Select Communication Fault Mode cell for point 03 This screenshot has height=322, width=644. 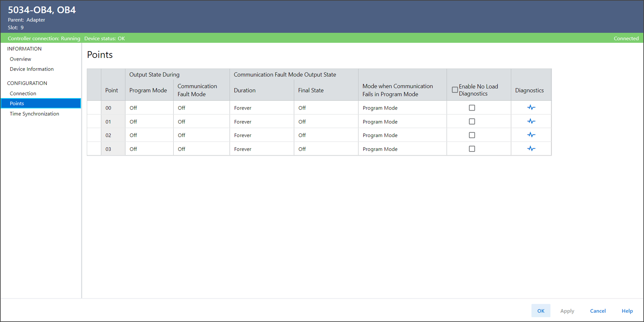[201, 149]
